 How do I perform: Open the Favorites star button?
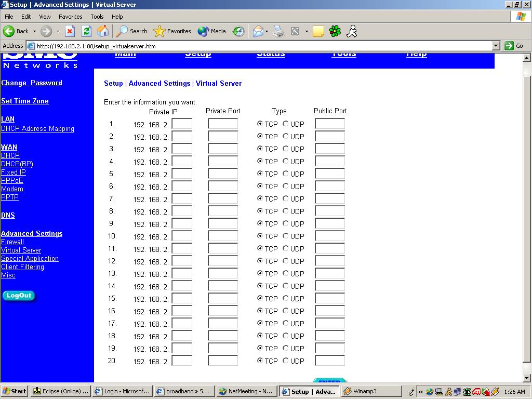[x=172, y=31]
